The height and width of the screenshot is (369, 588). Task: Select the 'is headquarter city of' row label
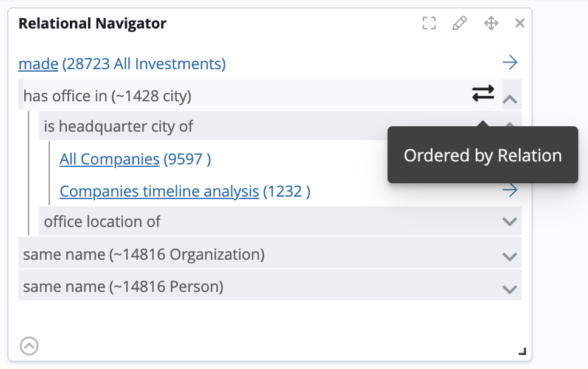(x=118, y=127)
